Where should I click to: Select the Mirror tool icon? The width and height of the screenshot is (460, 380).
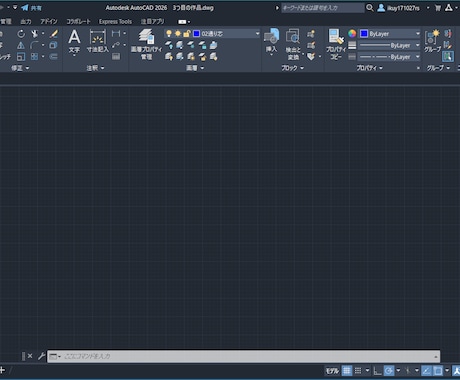pos(21,45)
